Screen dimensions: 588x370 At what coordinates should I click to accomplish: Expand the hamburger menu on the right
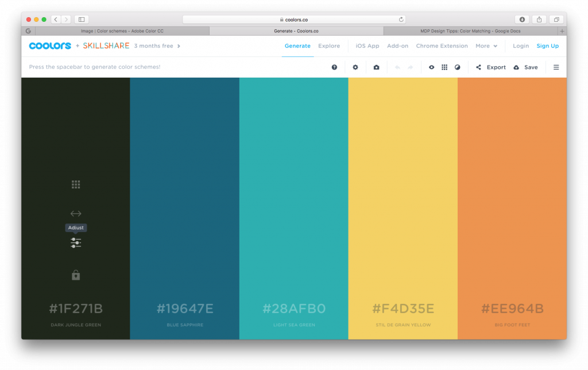pyautogui.click(x=556, y=67)
